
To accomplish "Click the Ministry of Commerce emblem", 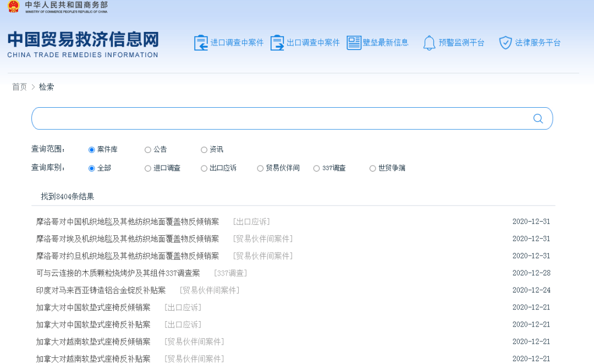I will click(x=13, y=8).
